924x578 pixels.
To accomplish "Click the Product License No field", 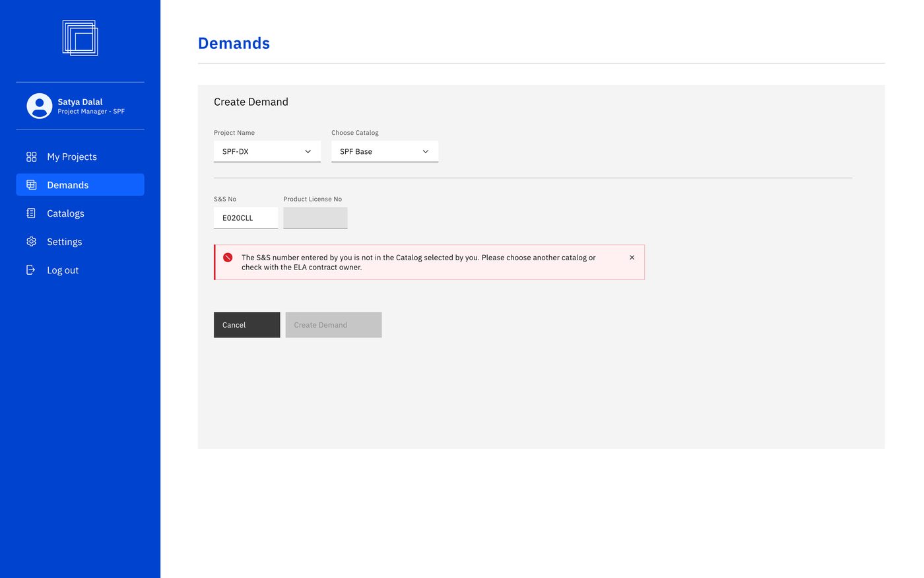I will [x=315, y=218].
